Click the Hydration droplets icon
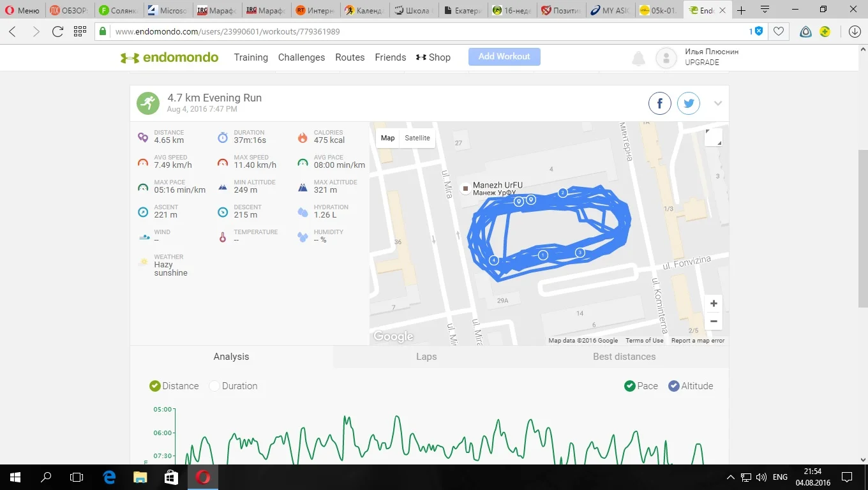The image size is (868, 490). point(303,212)
